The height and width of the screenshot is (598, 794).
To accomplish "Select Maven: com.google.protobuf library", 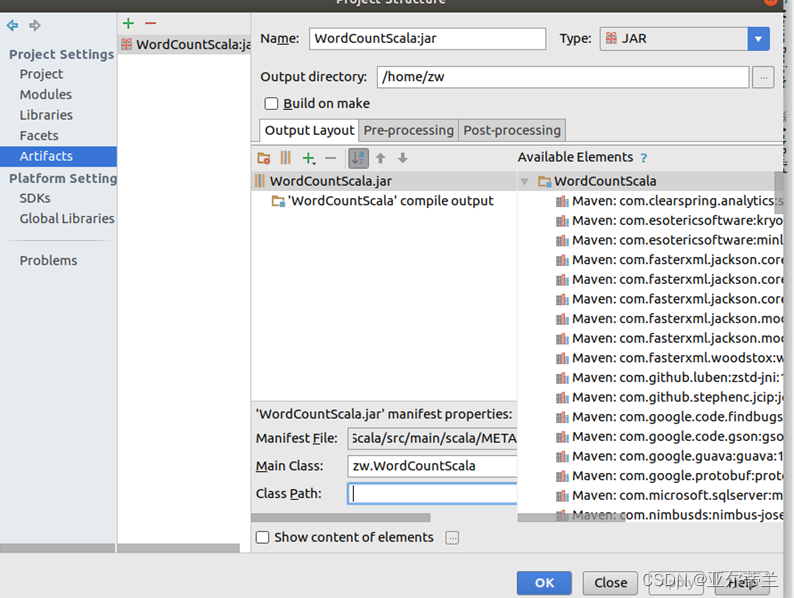I will [x=669, y=476].
